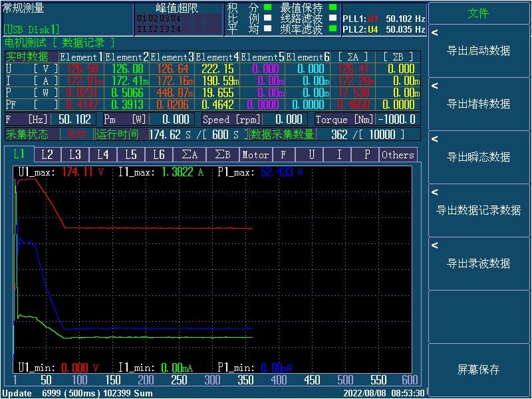Toggle the 最值保持 max hold indicator
This screenshot has width=532, height=399.
coord(333,8)
